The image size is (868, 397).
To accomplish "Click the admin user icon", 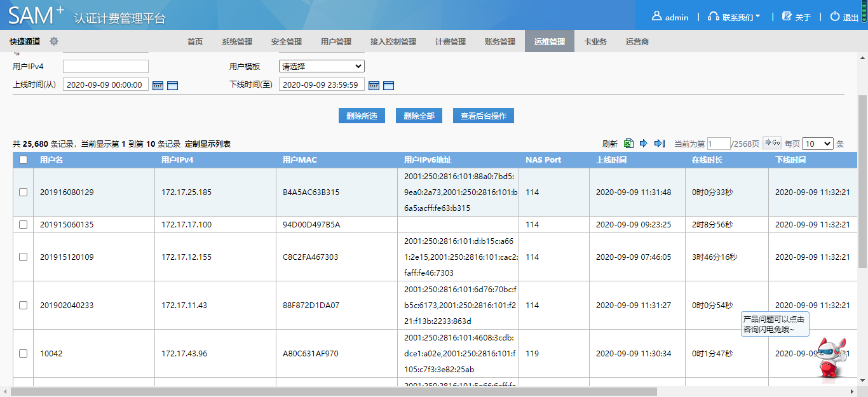I will (x=657, y=17).
